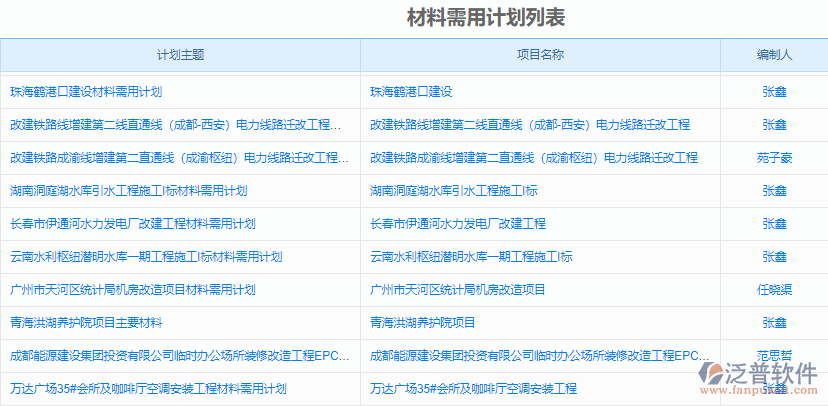The height and width of the screenshot is (406, 828).
Task: Click the 计划主题 column header
Action: coord(181,55)
